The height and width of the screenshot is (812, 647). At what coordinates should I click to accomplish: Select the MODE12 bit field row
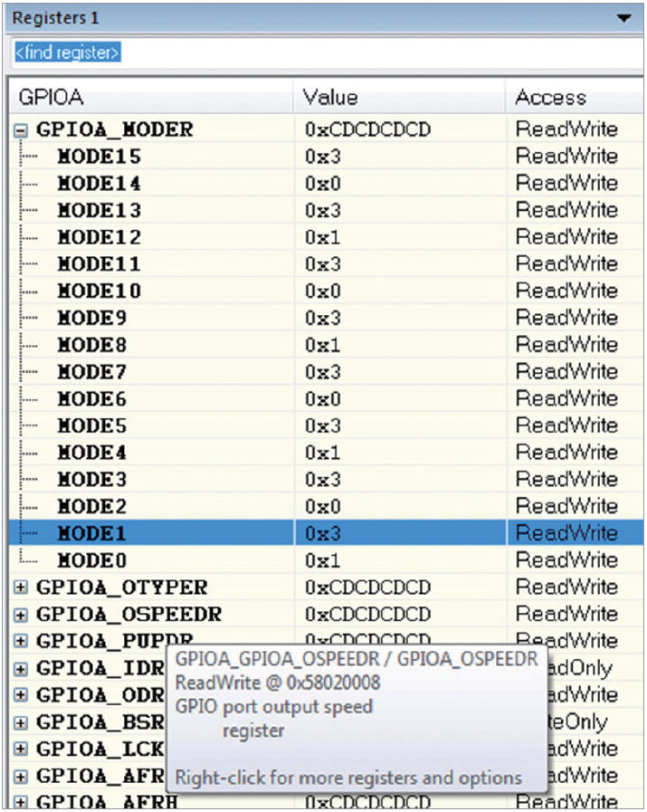coord(100,237)
